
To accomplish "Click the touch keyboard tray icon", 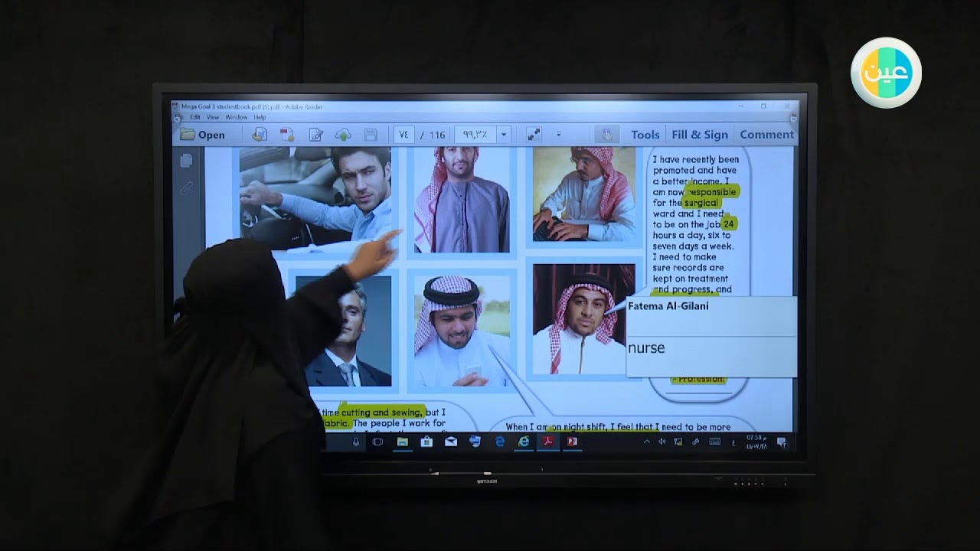I will [x=714, y=442].
